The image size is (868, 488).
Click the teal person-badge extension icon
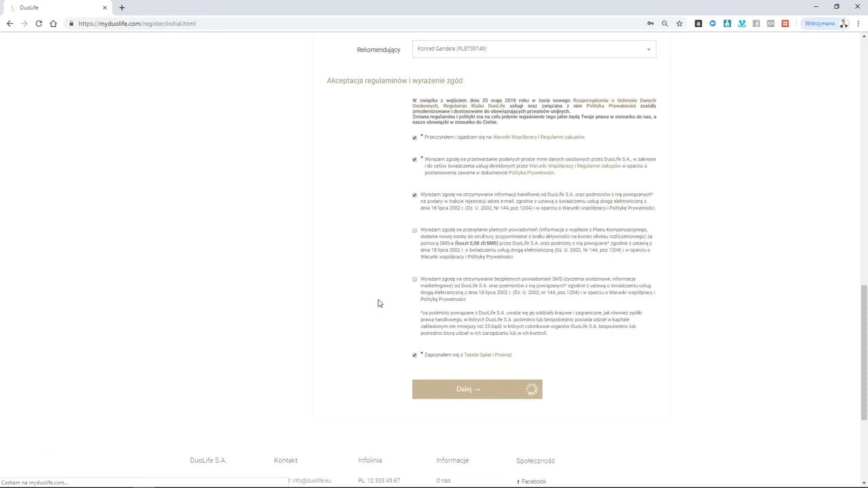(x=727, y=24)
